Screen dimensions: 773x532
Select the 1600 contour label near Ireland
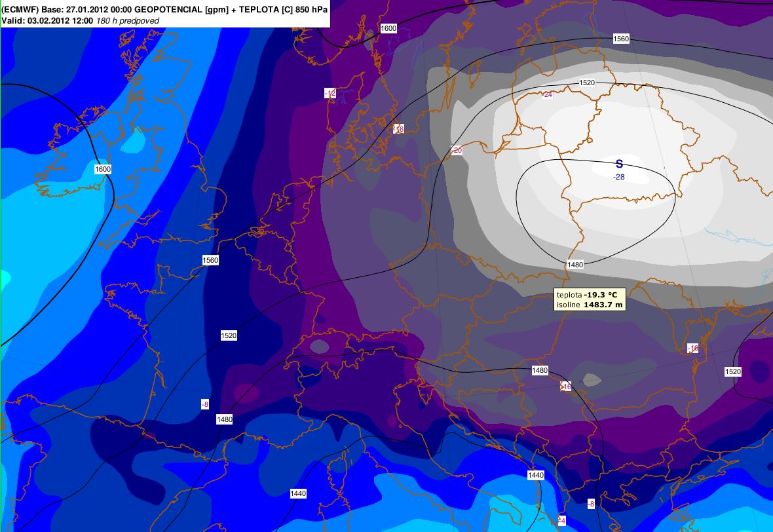(103, 169)
